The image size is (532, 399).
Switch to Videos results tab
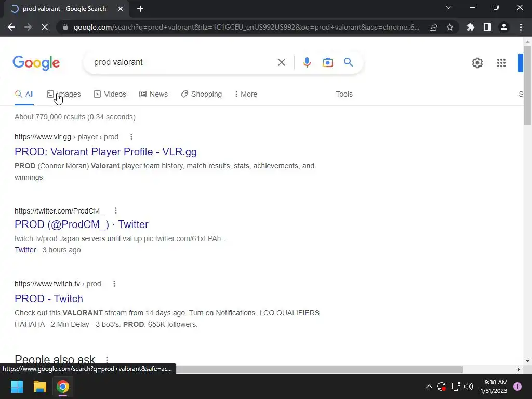tap(110, 94)
